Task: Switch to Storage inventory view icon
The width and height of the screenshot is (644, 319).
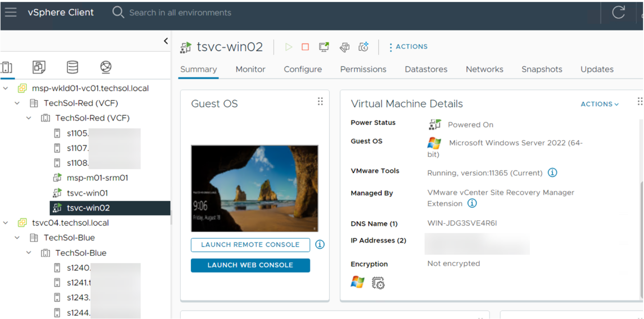Action: [x=72, y=67]
